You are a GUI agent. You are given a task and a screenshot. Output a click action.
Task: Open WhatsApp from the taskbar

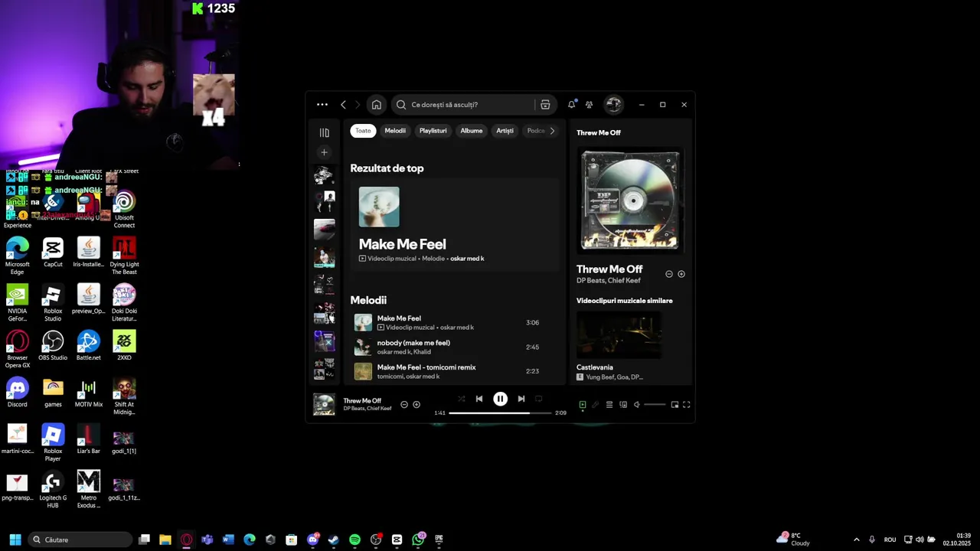(418, 540)
